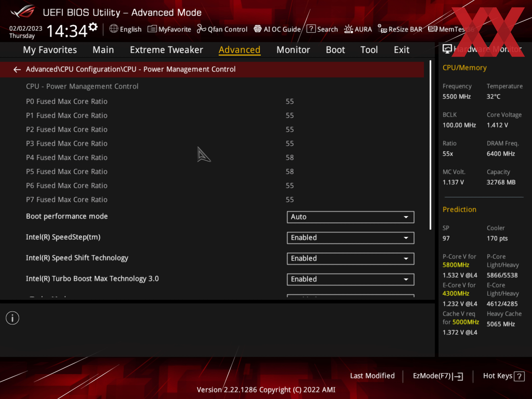Viewport: 532px width, 399px height.
Task: Click the EzMode exit arrow icon
Action: [458, 376]
